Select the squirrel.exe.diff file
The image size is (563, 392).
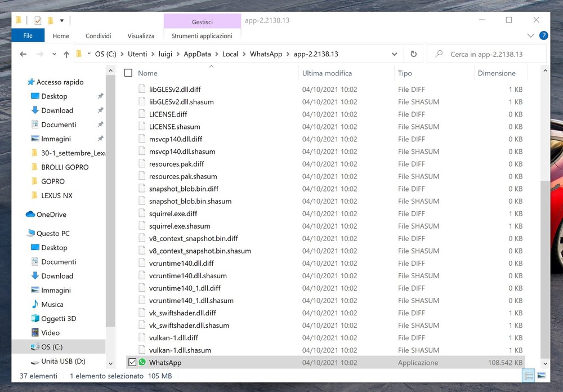(173, 213)
